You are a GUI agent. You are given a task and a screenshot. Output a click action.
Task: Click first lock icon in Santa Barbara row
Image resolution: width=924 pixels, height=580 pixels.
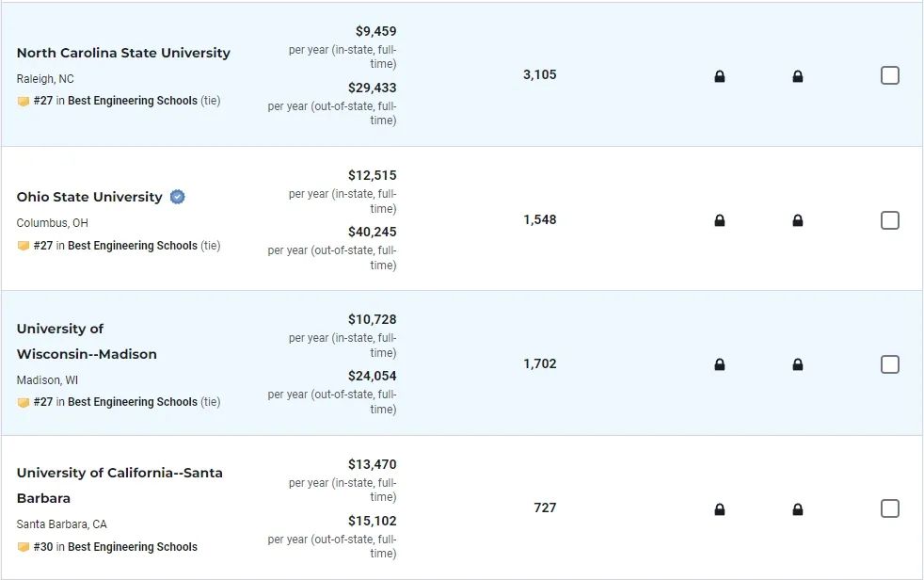point(720,509)
